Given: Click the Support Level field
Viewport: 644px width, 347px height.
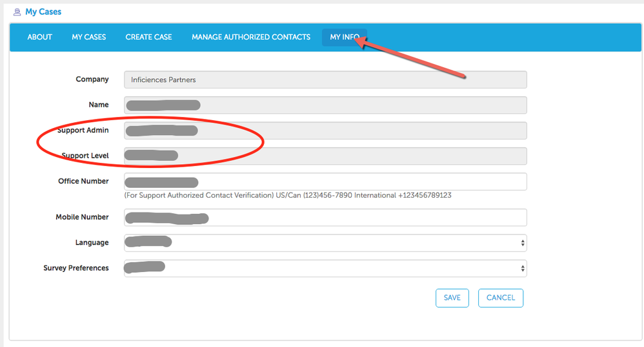Looking at the screenshot, I should (x=325, y=156).
